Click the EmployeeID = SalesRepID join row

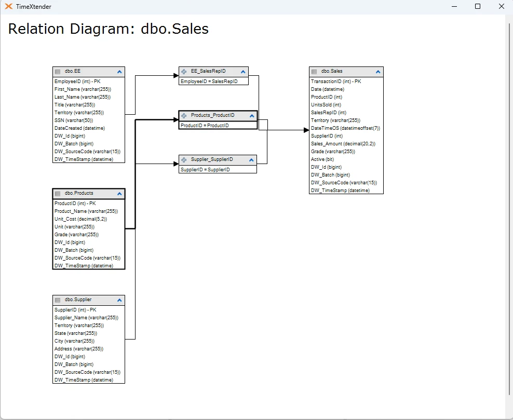coord(213,81)
